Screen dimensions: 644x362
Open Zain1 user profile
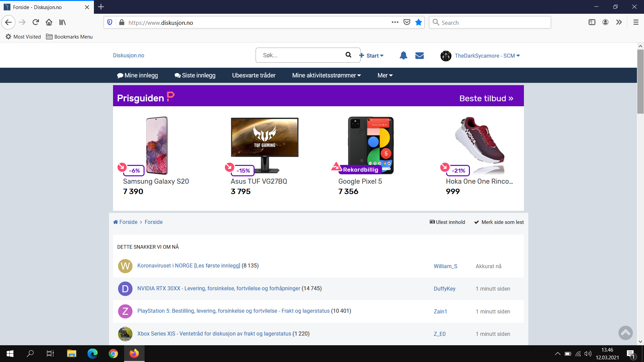point(440,311)
